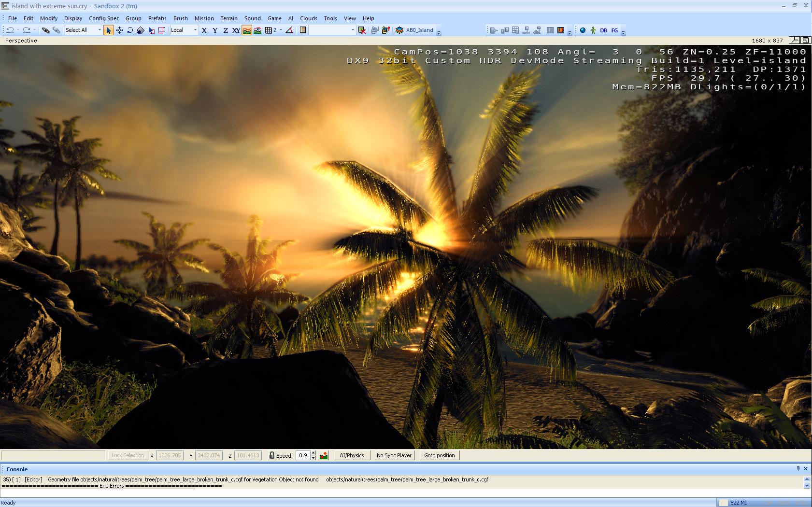Click the orange UF toolbar icon
This screenshot has height=507, width=812.
point(561,30)
